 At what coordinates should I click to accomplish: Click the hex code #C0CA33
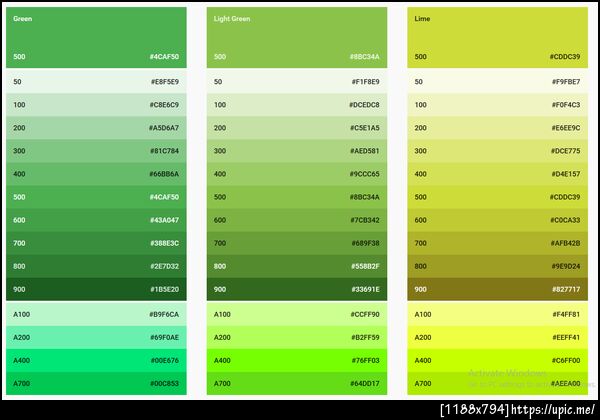point(565,220)
